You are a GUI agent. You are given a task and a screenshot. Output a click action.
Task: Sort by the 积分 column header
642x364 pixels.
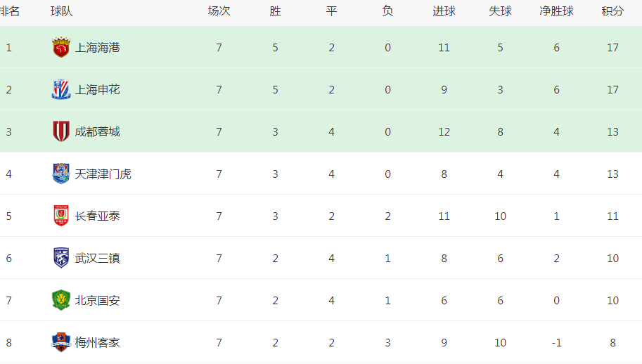click(612, 11)
